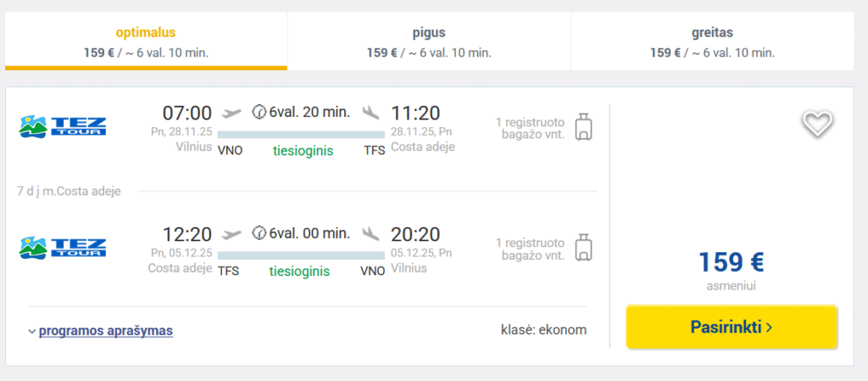This screenshot has width=868, height=381.
Task: Click clock icon beside 6val. 00 min.
Action: pos(259,233)
